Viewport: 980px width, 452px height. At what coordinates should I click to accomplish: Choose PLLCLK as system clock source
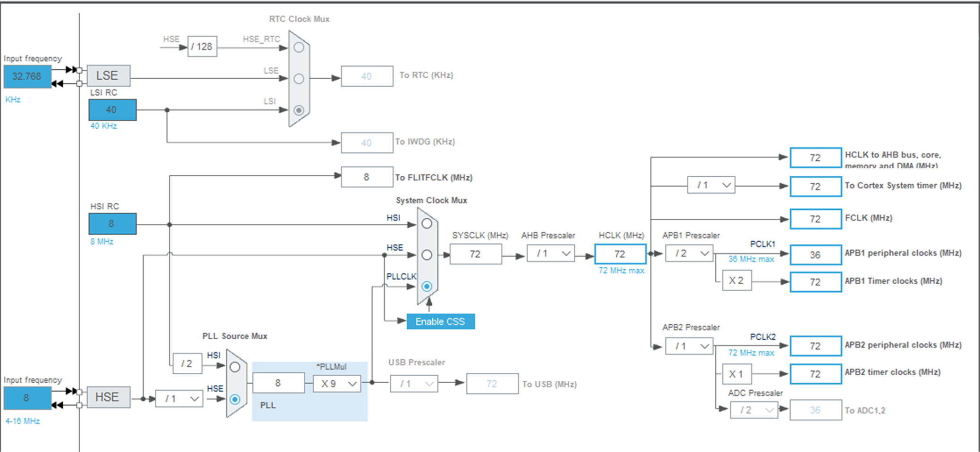click(427, 287)
